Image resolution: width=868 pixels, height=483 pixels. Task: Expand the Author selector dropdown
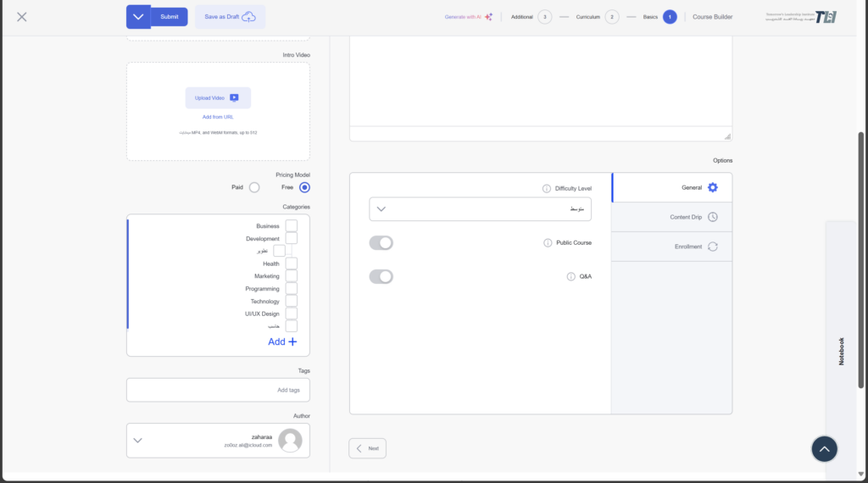[x=138, y=441]
